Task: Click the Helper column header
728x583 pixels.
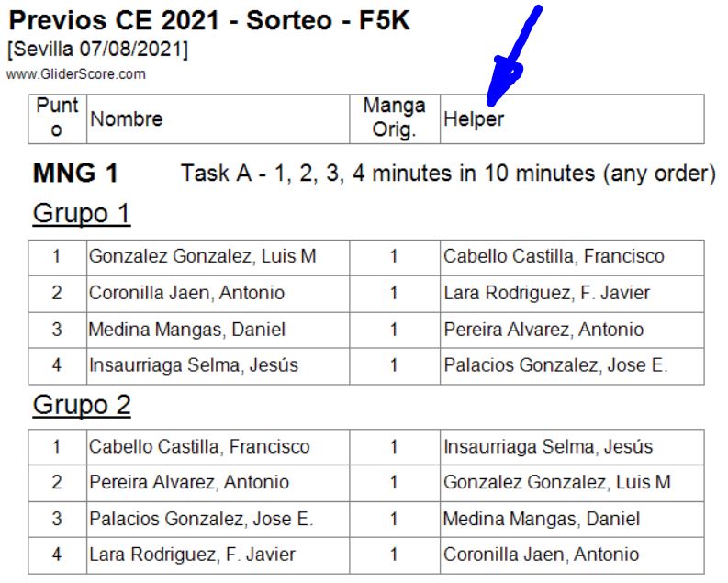Action: click(474, 119)
